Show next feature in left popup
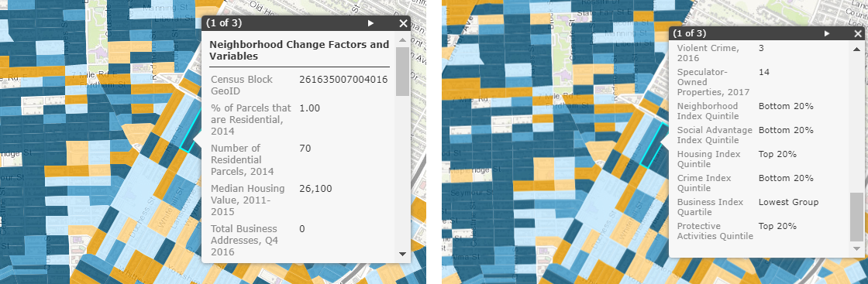 tap(371, 23)
